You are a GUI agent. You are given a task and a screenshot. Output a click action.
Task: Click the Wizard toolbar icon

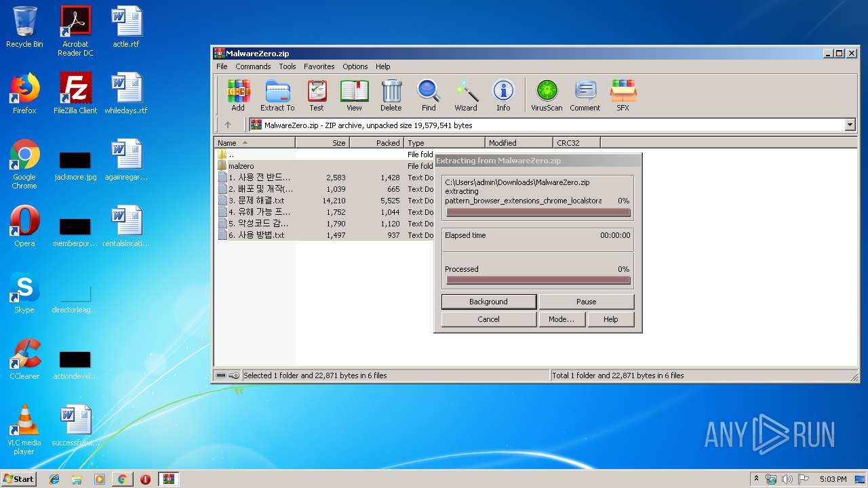click(466, 95)
